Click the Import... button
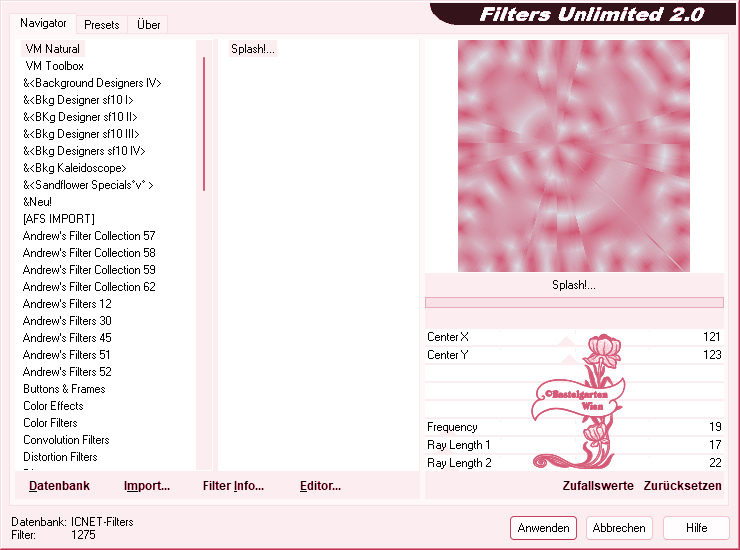Screen dimensions: 740x550 tap(147, 486)
